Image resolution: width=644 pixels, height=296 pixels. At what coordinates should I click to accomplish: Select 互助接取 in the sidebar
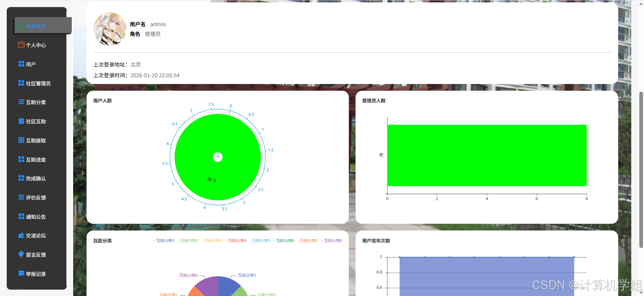tap(37, 140)
